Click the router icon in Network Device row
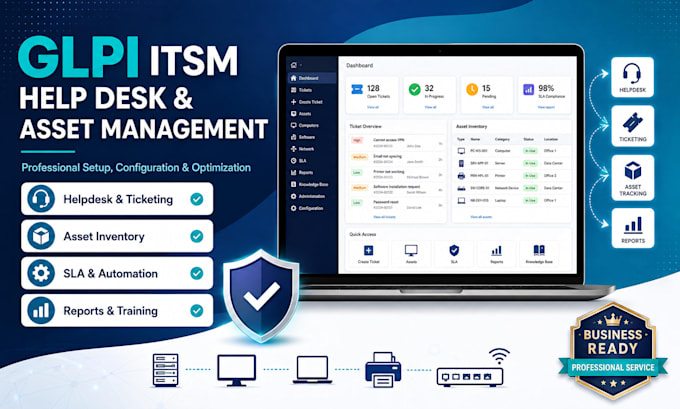 click(461, 188)
